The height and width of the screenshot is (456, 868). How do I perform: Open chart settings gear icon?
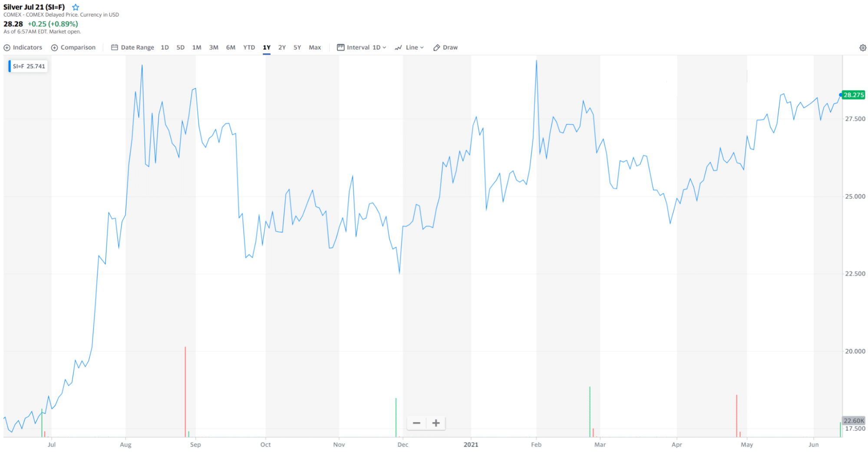863,48
